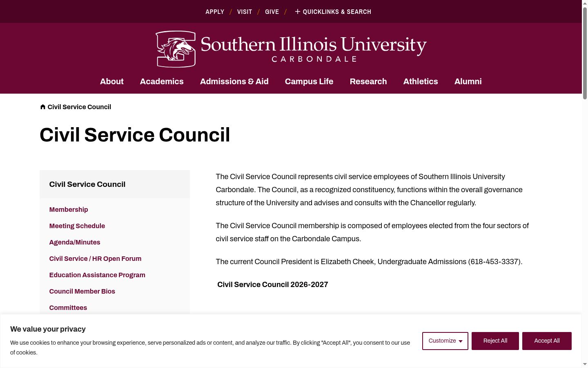Expand the Customize cookie options dropdown

tap(445, 341)
